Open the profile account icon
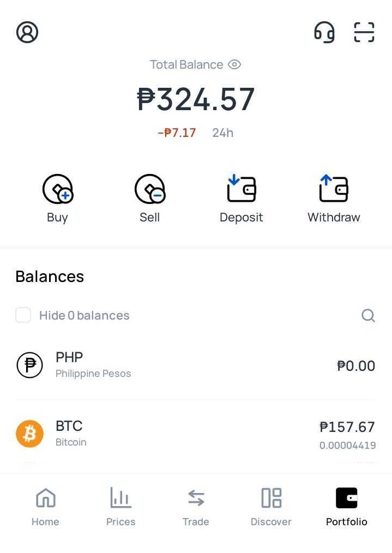This screenshot has width=392, height=553. click(x=27, y=32)
